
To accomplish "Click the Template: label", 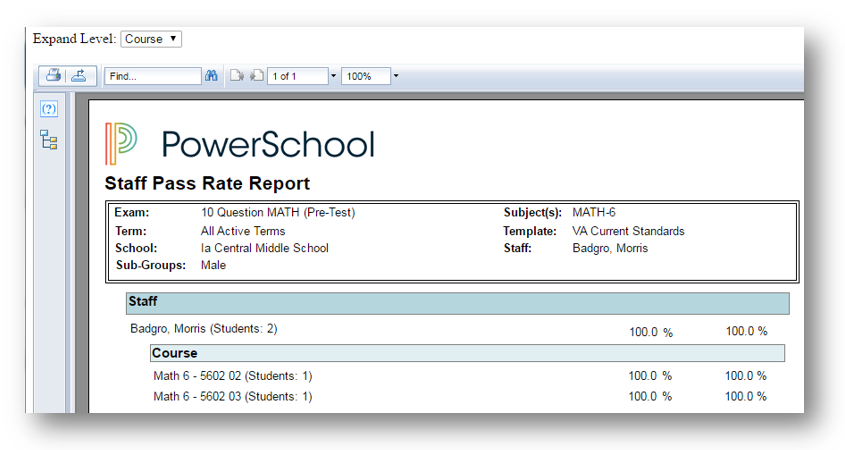I will [530, 231].
